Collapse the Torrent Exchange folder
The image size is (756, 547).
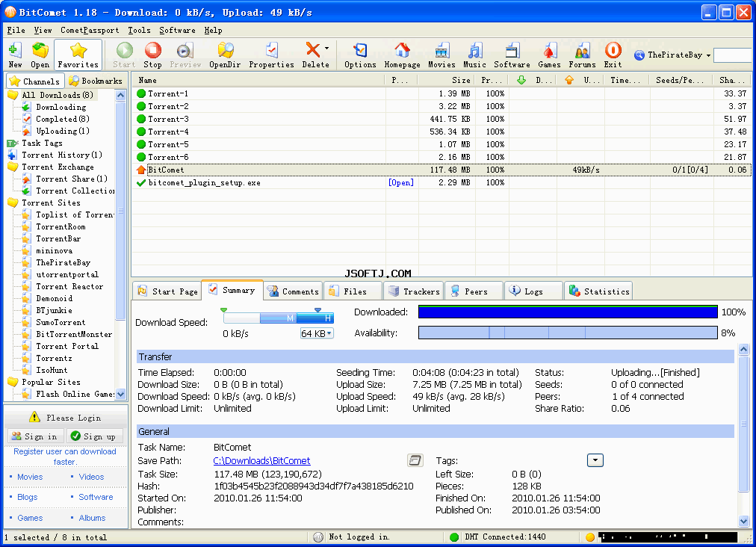tap(13, 167)
